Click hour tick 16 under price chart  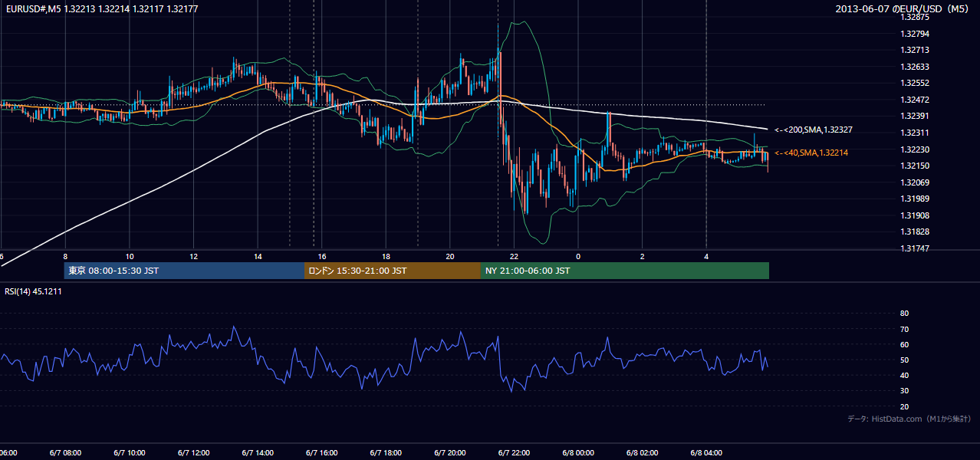322,256
